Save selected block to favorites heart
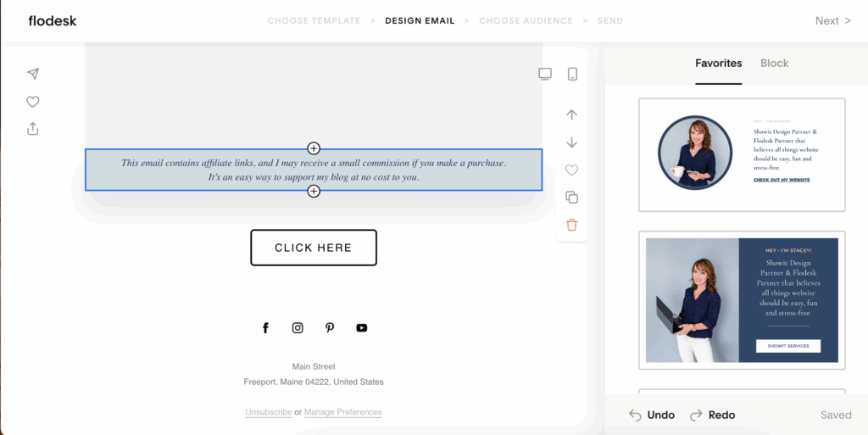 (571, 170)
